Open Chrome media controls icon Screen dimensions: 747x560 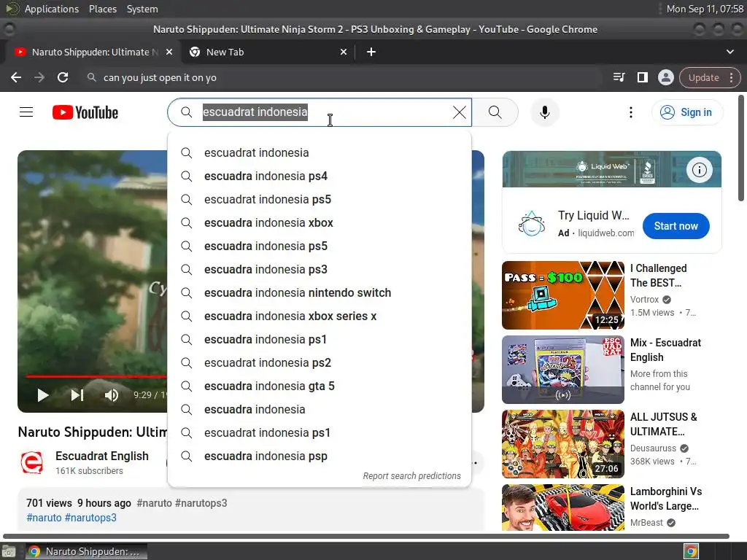[x=619, y=77]
